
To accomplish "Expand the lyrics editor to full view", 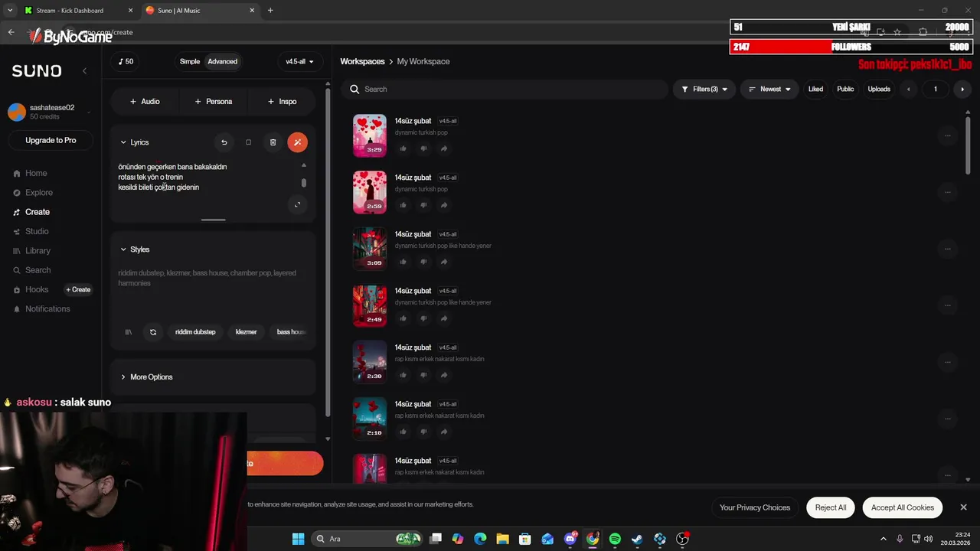I will (298, 204).
